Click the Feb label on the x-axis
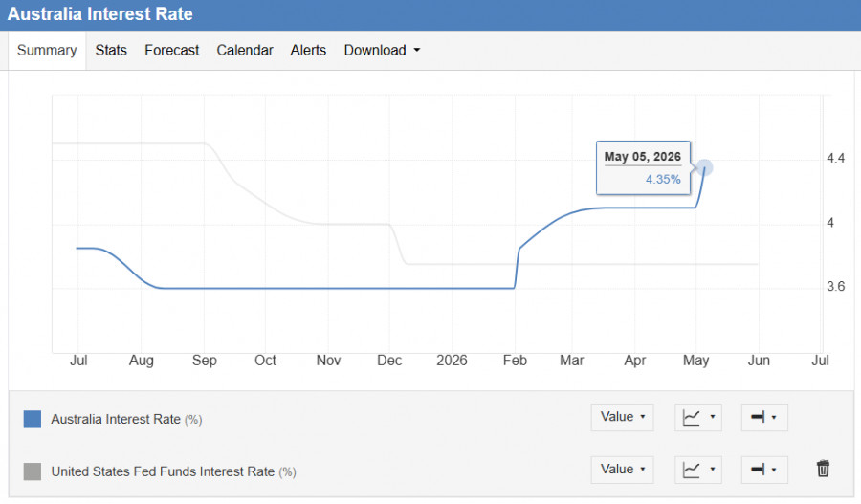This screenshot has height=504, width=861. [x=515, y=361]
